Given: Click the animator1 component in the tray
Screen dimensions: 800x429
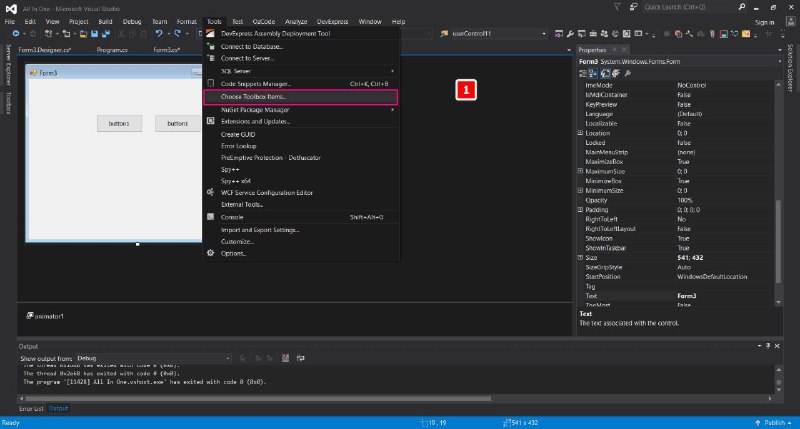Looking at the screenshot, I should [45, 316].
